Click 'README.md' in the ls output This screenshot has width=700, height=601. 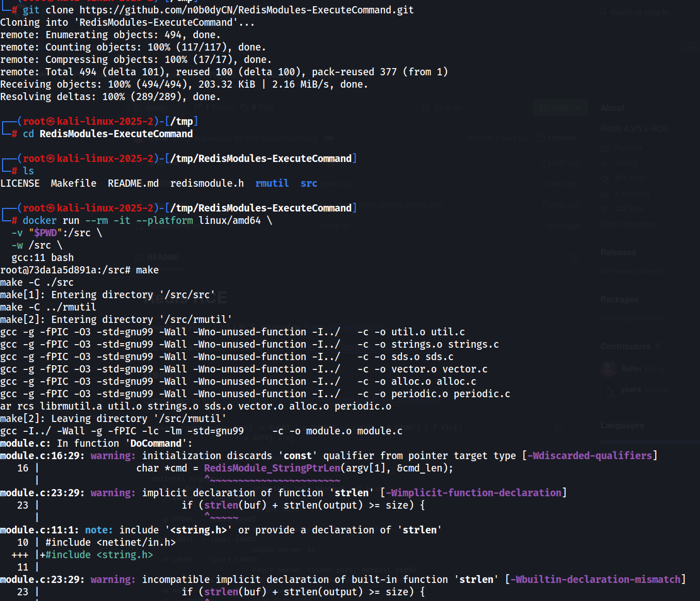tap(133, 183)
